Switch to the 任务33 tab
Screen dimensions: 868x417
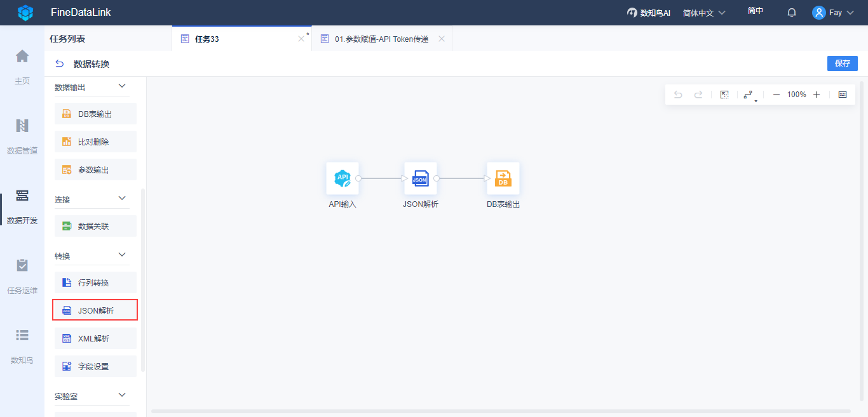point(241,39)
